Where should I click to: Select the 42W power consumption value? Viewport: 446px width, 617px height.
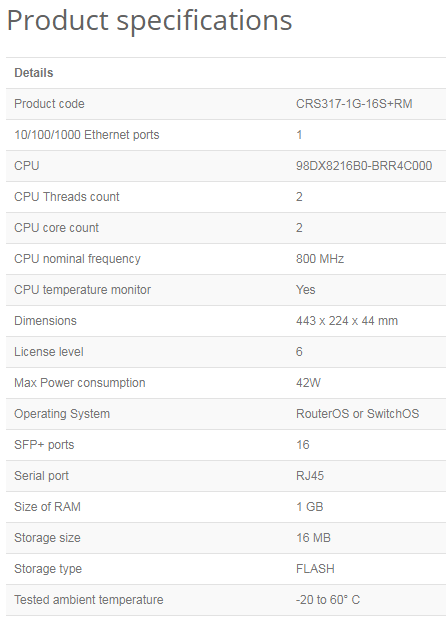pos(308,383)
